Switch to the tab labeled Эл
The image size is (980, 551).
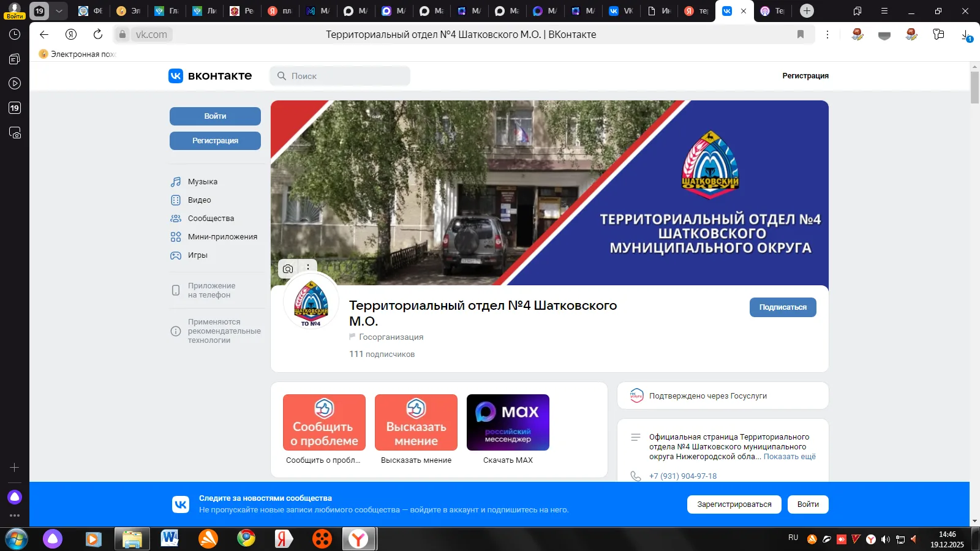pyautogui.click(x=129, y=11)
